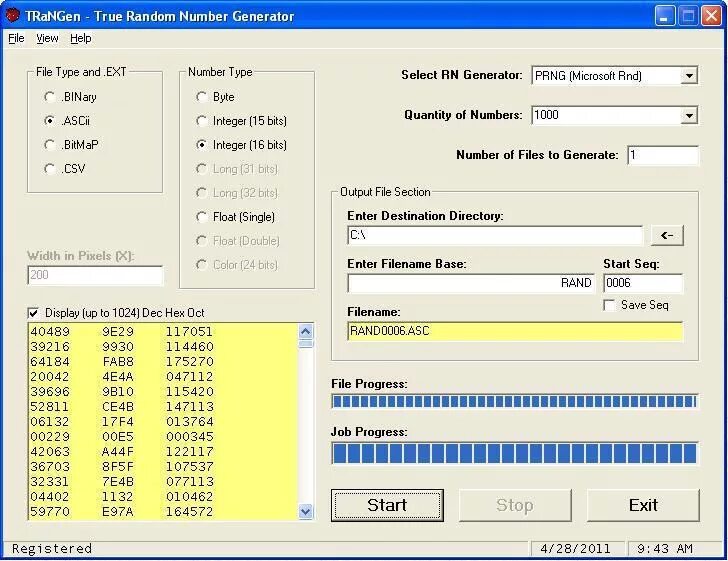Click the Filename Base input field

[x=471, y=283]
